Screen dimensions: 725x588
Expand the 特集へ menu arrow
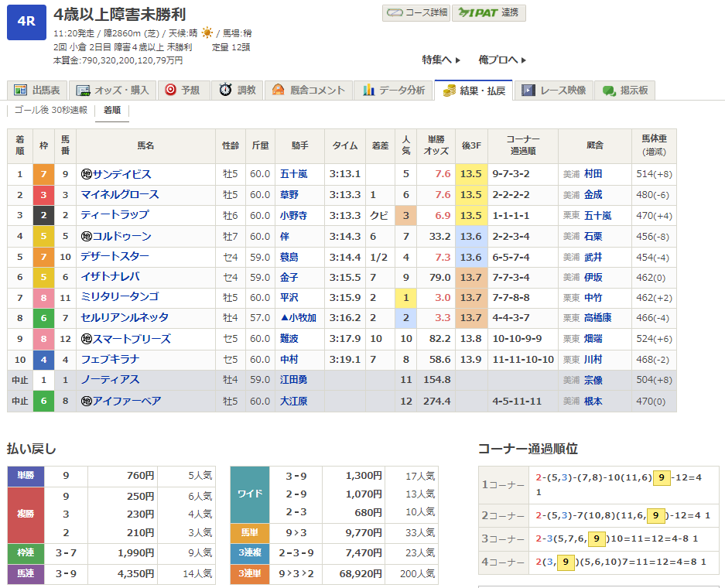pyautogui.click(x=458, y=60)
